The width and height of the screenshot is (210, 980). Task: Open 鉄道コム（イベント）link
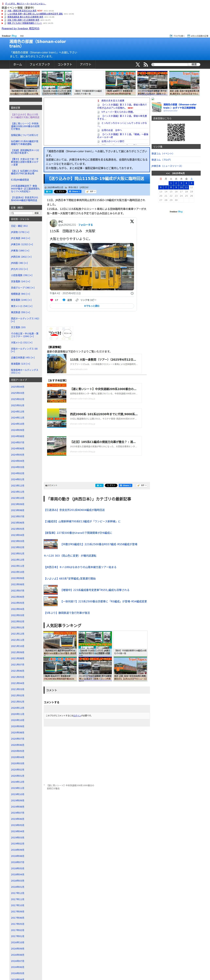[x=162, y=154]
